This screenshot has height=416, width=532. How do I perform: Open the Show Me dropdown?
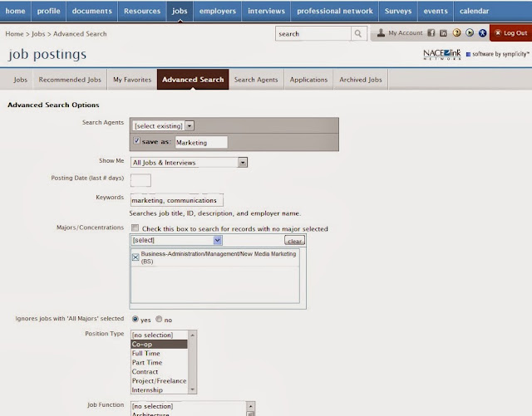click(x=189, y=163)
